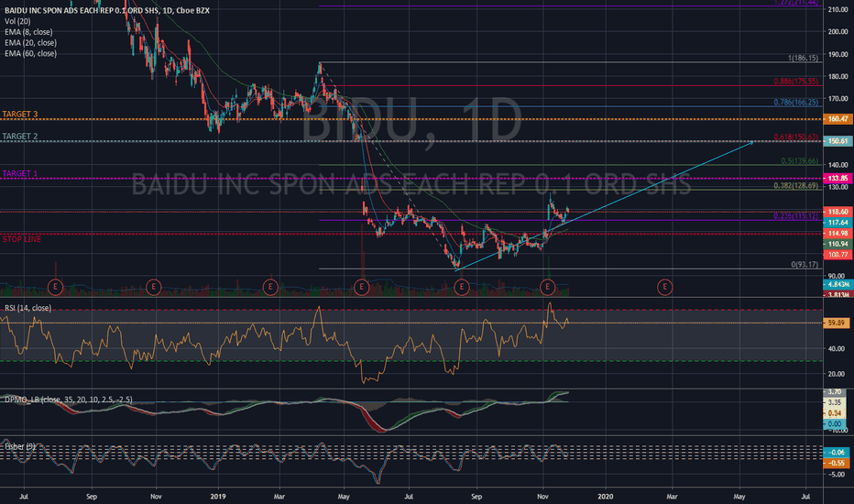
Task: Click the EMA (60, close) legend
Action: [30, 53]
